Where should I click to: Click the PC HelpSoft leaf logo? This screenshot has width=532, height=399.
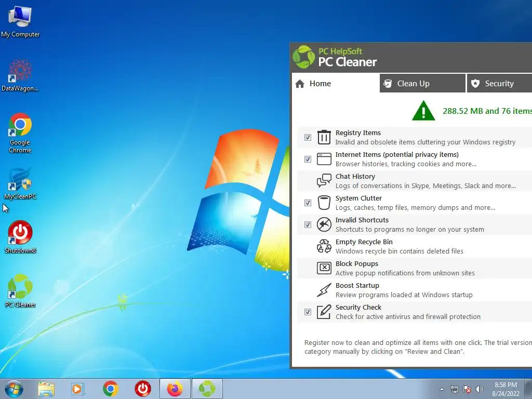[x=304, y=57]
